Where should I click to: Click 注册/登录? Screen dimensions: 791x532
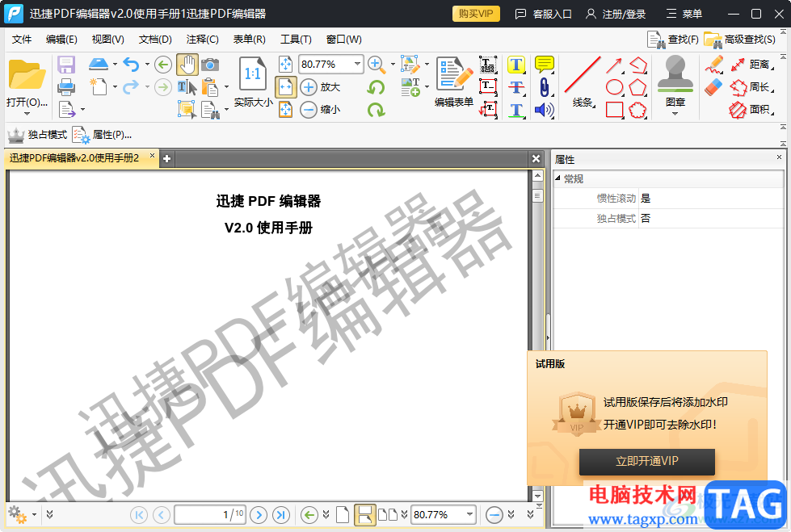(616, 14)
